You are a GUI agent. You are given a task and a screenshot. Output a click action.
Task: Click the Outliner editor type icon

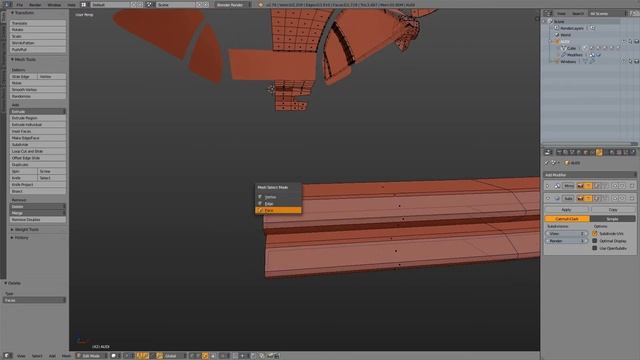pos(548,13)
